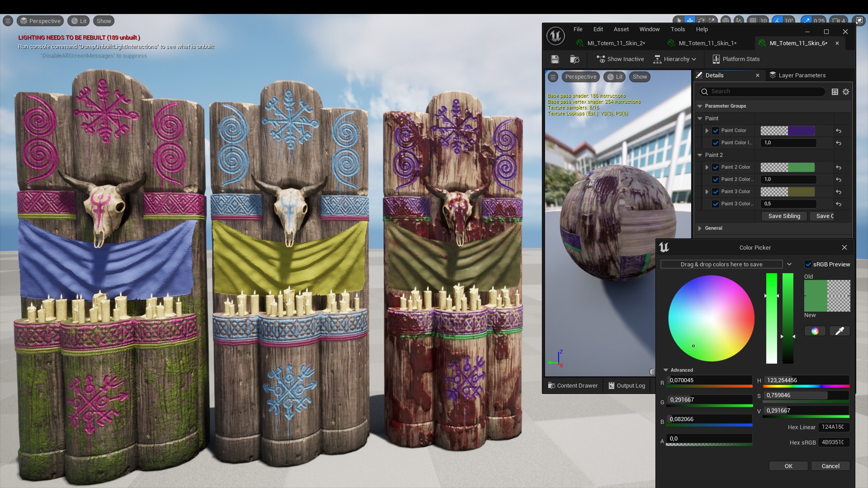Reset Paint 3 Color intensity to default
The width and height of the screenshot is (868, 488).
[x=839, y=204]
